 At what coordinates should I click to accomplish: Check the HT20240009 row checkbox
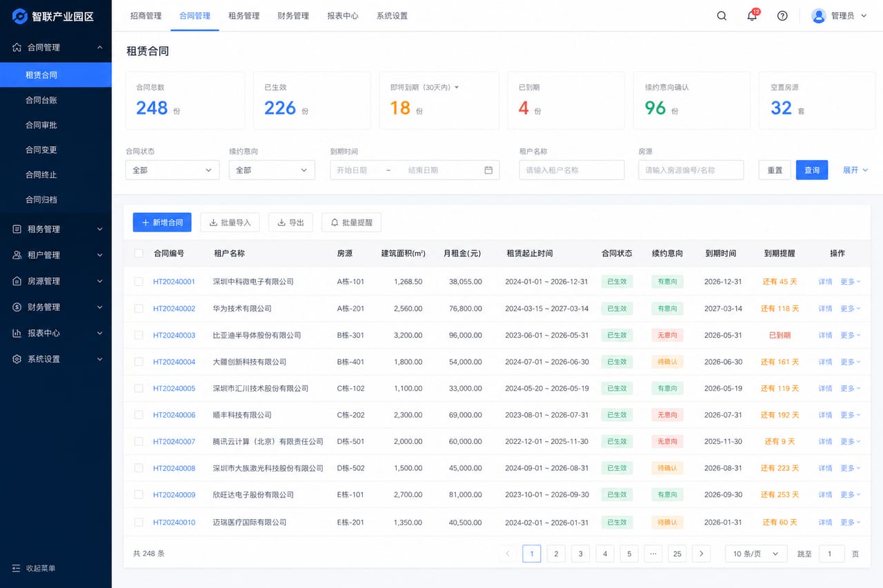tap(139, 495)
